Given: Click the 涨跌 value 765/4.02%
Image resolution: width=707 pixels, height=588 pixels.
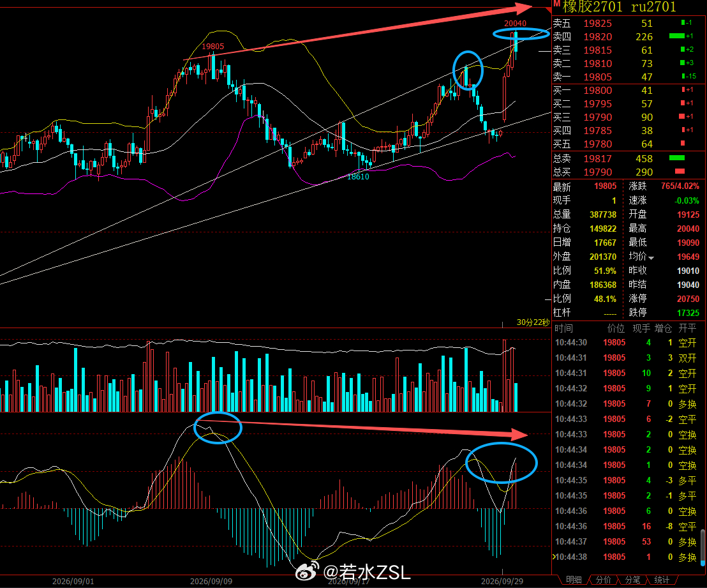Looking at the screenshot, I should click(x=680, y=186).
